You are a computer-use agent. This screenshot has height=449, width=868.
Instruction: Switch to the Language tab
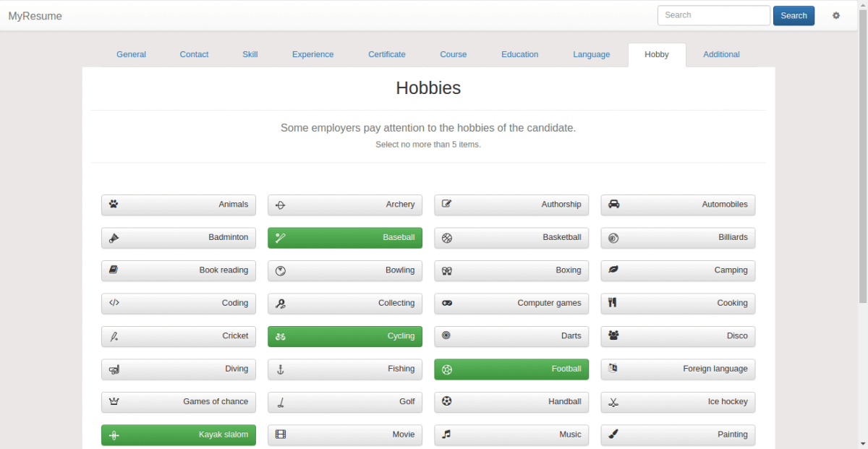coord(592,55)
